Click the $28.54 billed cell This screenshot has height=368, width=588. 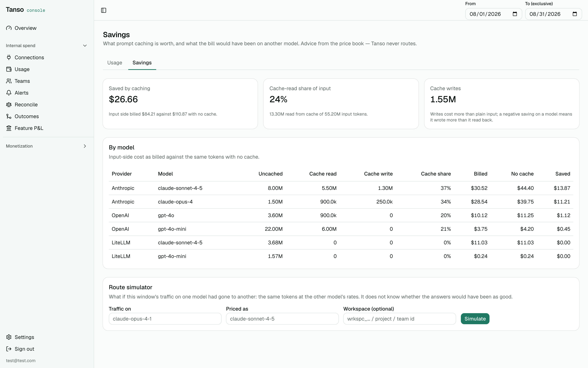point(479,202)
